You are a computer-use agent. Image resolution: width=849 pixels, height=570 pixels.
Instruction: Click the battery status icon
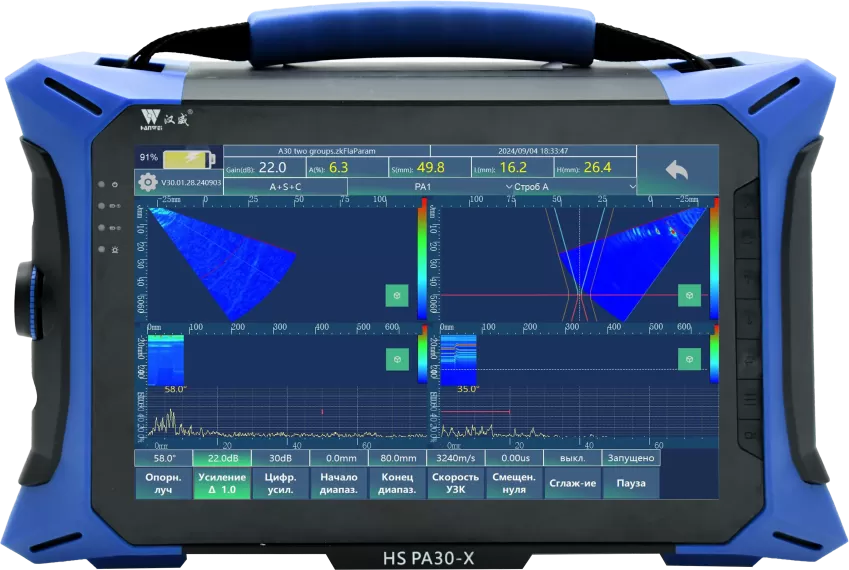(x=189, y=158)
